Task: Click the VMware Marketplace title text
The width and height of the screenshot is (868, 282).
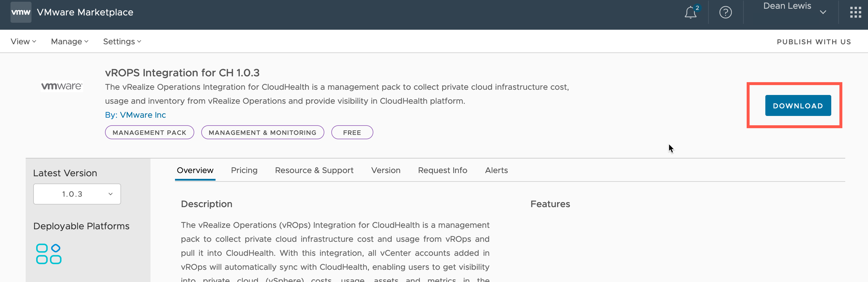Action: click(85, 12)
